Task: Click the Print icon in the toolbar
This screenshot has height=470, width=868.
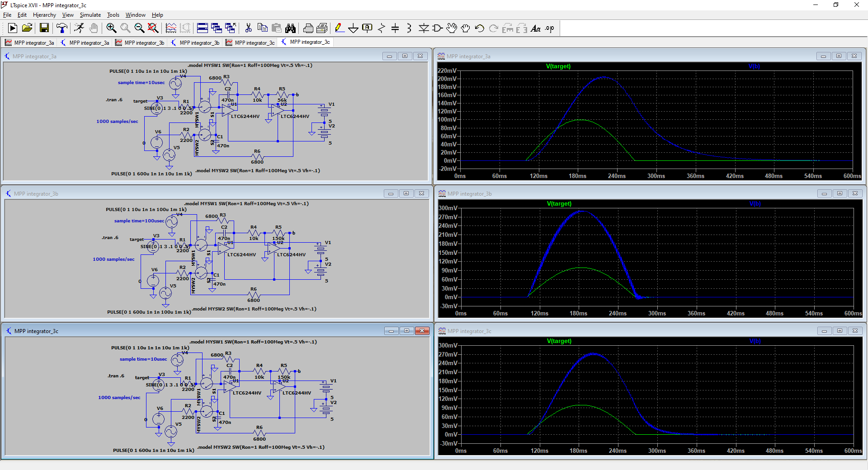Action: 308,28
